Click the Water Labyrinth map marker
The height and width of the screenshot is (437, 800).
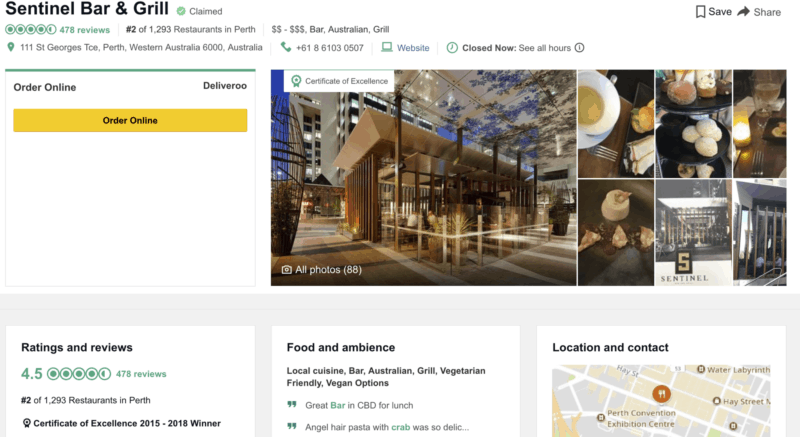click(x=701, y=369)
